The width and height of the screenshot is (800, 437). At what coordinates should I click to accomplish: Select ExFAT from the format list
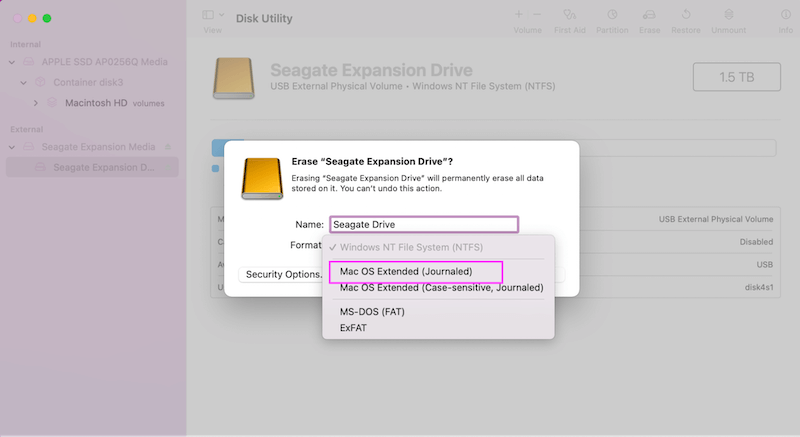click(353, 328)
